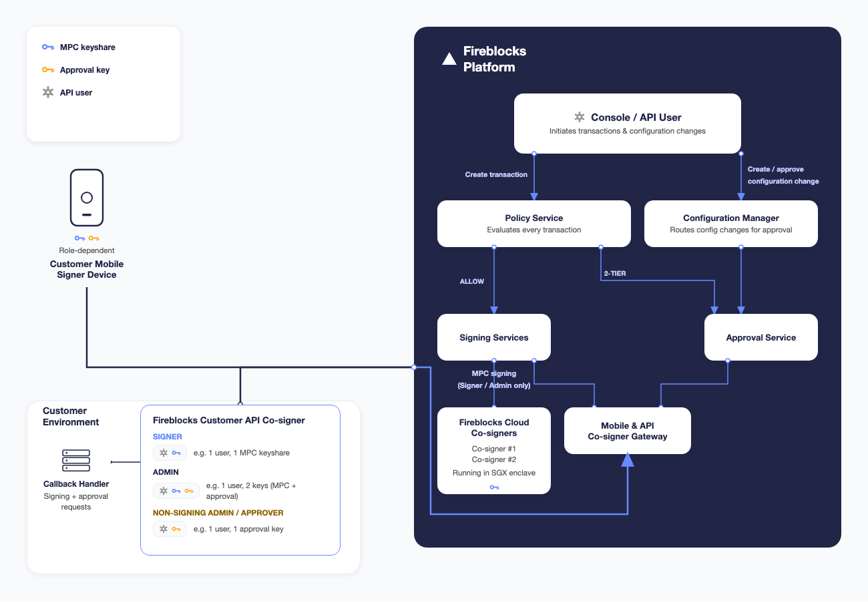This screenshot has height=601, width=868.
Task: Click the 'Co-signer #1' line
Action: 494,449
